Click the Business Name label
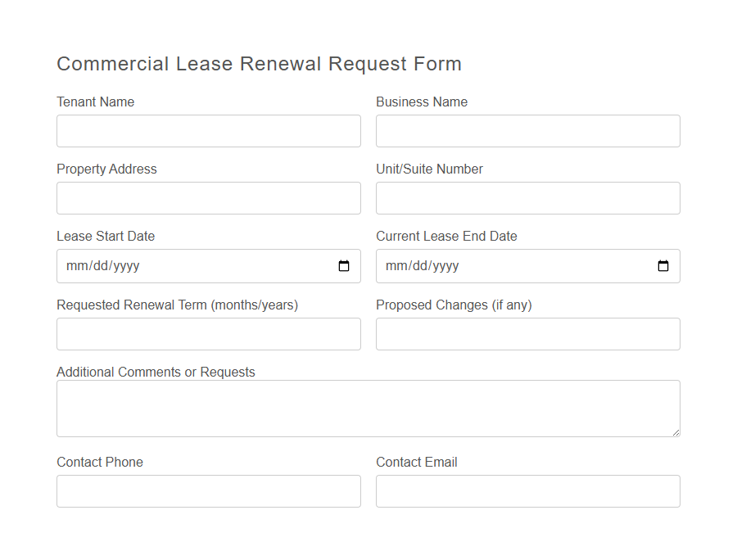The height and width of the screenshot is (560, 737). click(x=421, y=102)
